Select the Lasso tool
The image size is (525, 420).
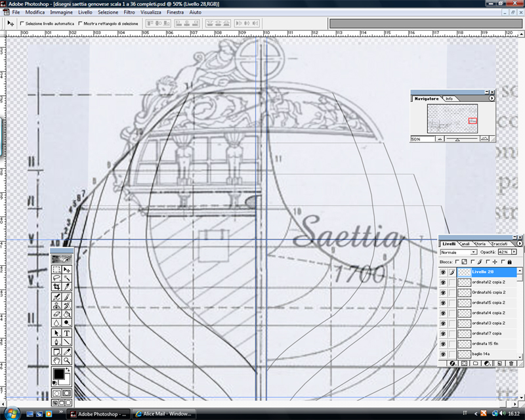(56, 278)
